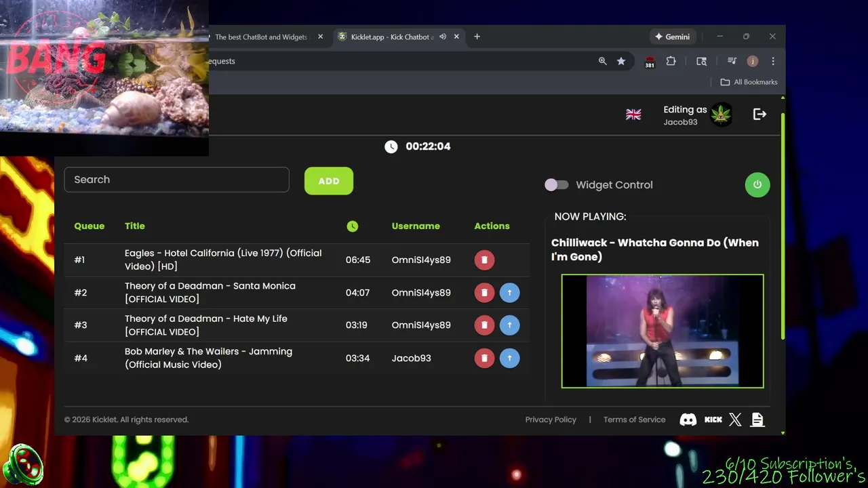This screenshot has width=868, height=488.
Task: Click OmniSl4ys89 username in row #1
Action: (x=421, y=260)
